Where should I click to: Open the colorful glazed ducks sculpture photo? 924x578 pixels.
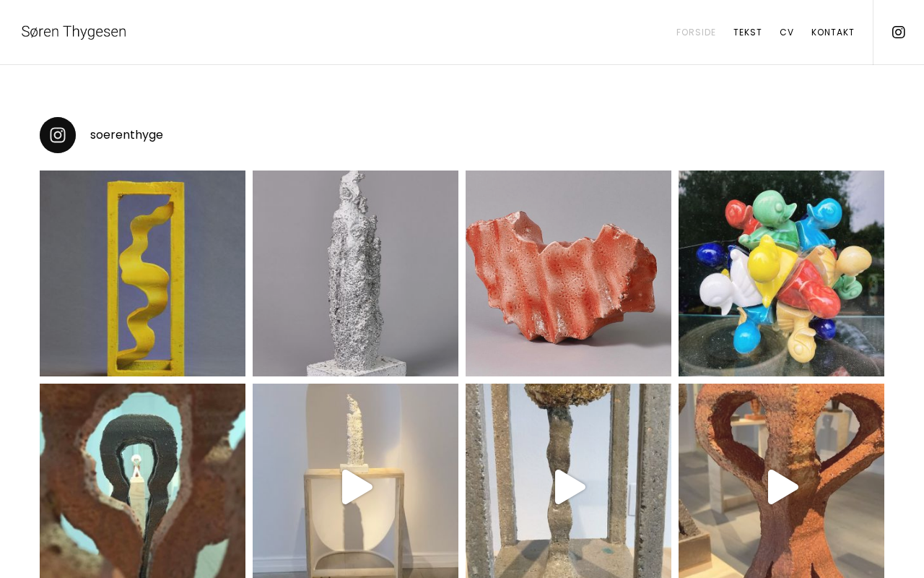(x=781, y=273)
